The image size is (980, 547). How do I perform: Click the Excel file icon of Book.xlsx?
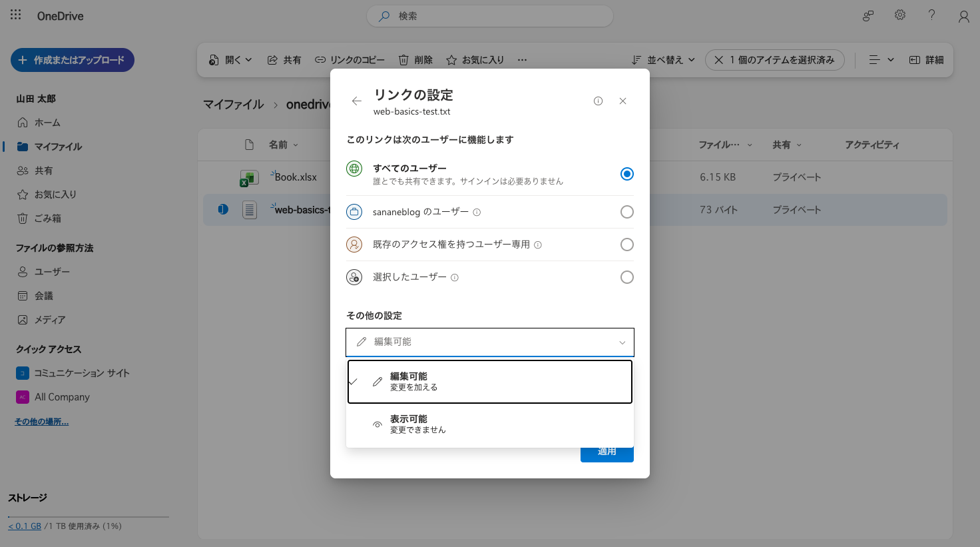click(249, 178)
